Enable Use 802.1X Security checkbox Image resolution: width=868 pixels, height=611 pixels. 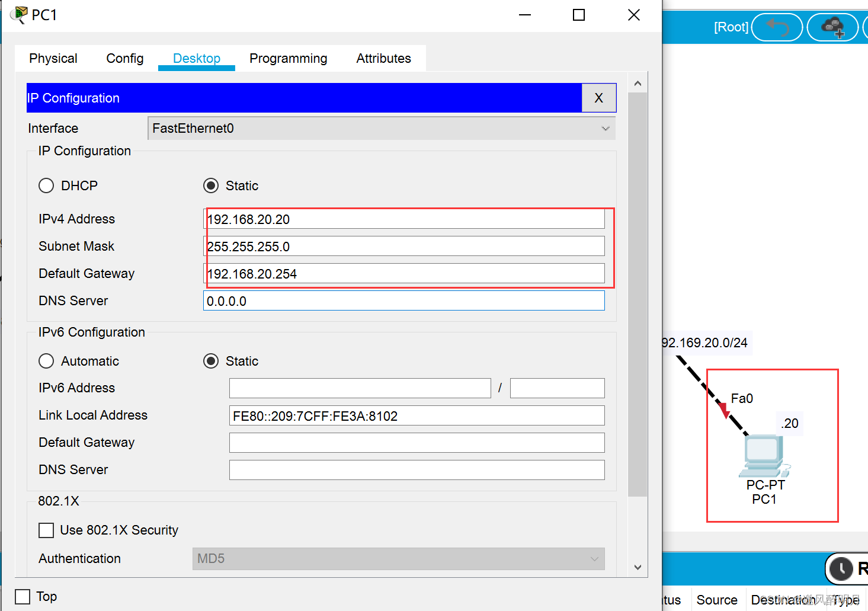pyautogui.click(x=46, y=530)
